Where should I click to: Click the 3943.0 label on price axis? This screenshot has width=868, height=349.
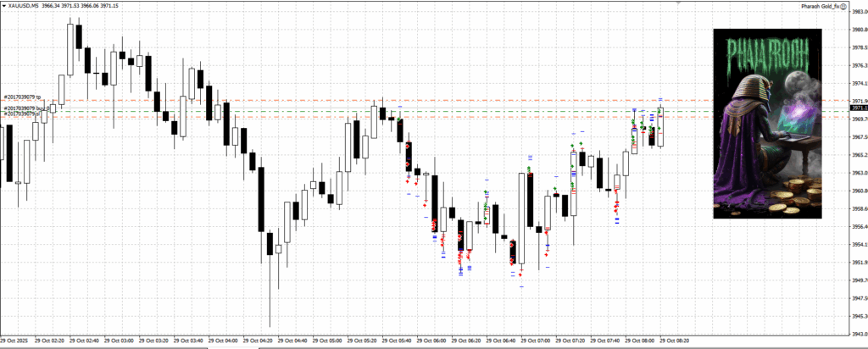point(856,334)
